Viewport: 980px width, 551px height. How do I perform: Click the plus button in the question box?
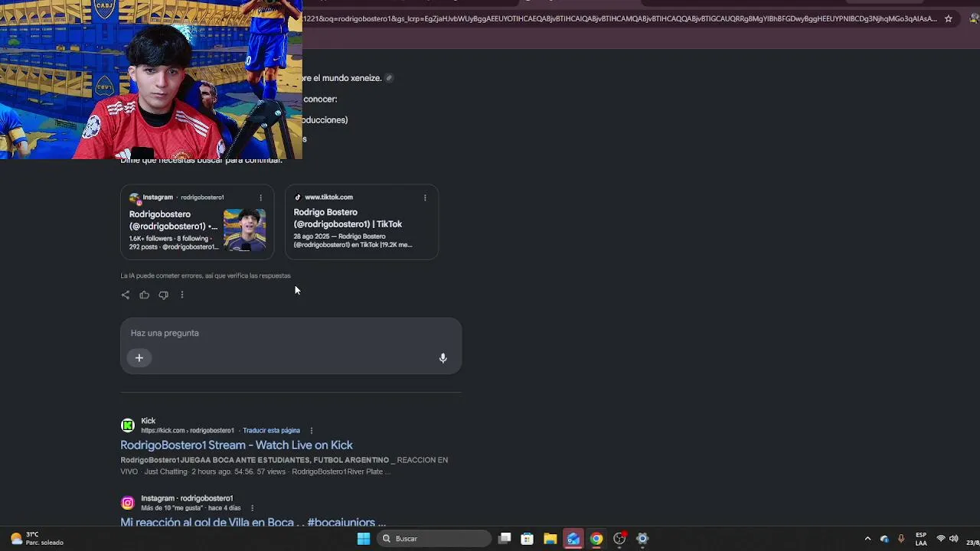(139, 357)
